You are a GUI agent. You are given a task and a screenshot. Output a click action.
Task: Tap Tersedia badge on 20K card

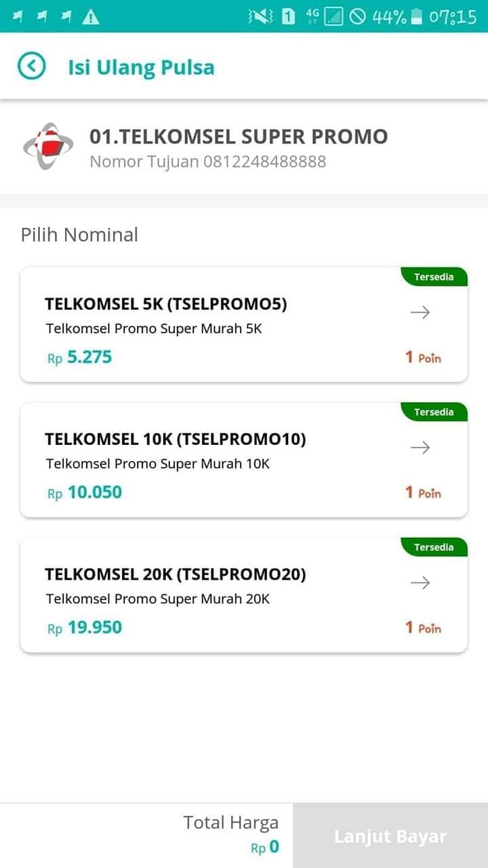tap(432, 547)
